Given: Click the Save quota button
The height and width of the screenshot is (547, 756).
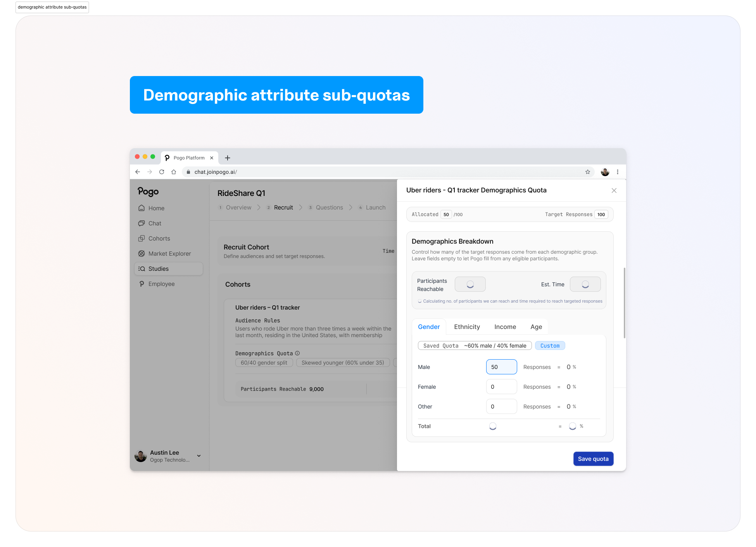Looking at the screenshot, I should 593,459.
